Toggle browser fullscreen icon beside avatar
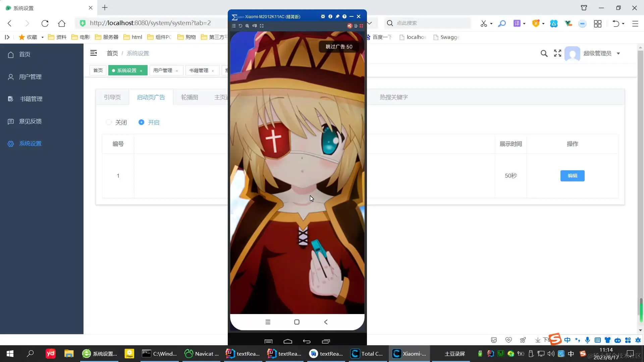Screen dimensions: 644x362 pyautogui.click(x=557, y=53)
